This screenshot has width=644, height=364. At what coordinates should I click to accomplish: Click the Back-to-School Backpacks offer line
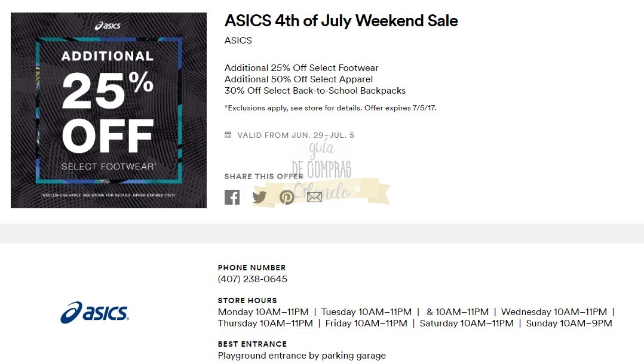coord(315,91)
